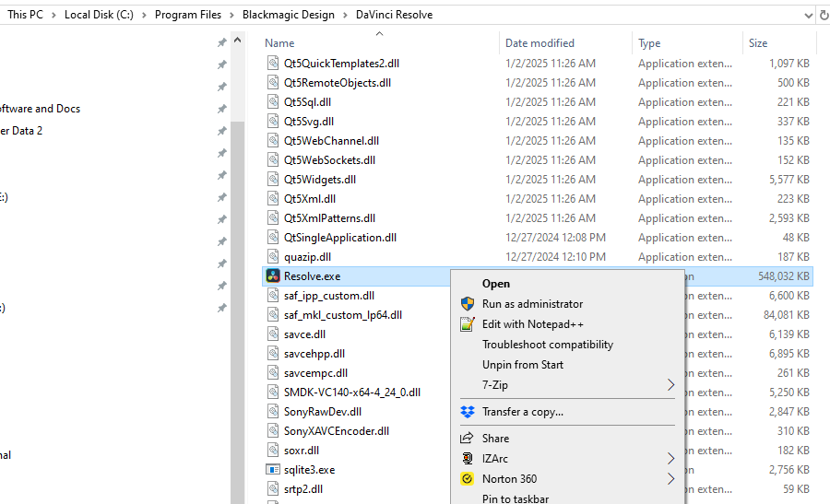The height and width of the screenshot is (504, 830).
Task: Choose Transfer a copy... menu entry
Action: 523,412
